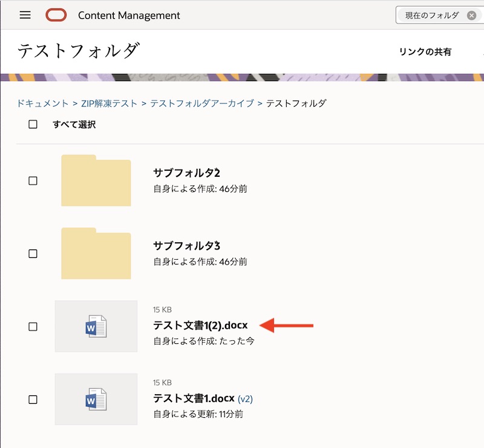The width and height of the screenshot is (484, 448).
Task: Open the サブフォルダ3 folder icon
Action: tap(96, 253)
